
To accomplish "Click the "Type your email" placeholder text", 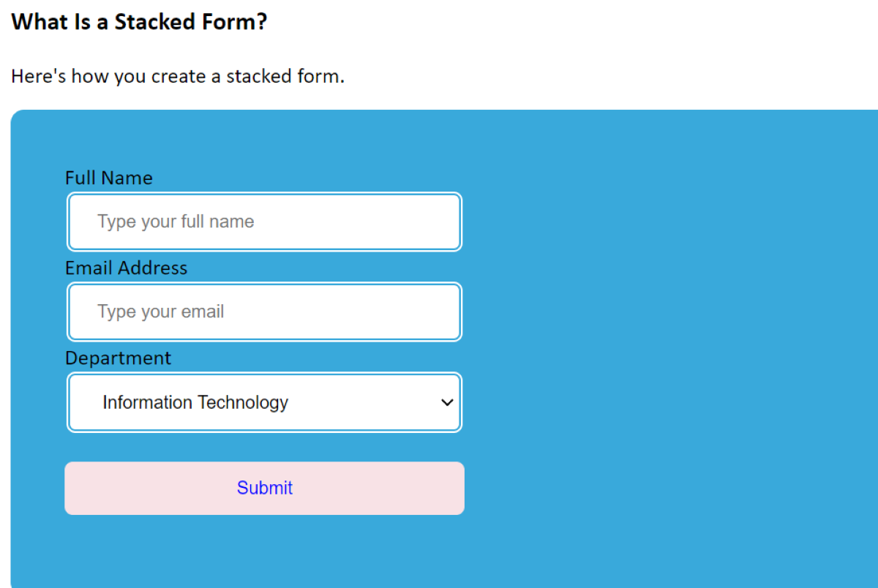I will tap(160, 312).
